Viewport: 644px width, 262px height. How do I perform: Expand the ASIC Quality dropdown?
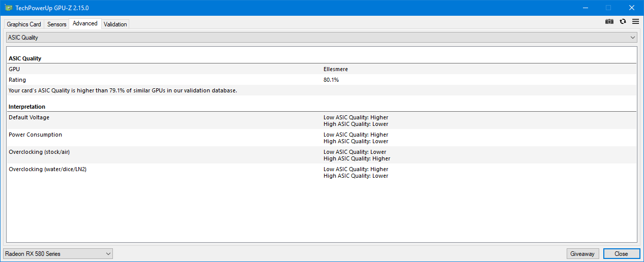pyautogui.click(x=321, y=38)
